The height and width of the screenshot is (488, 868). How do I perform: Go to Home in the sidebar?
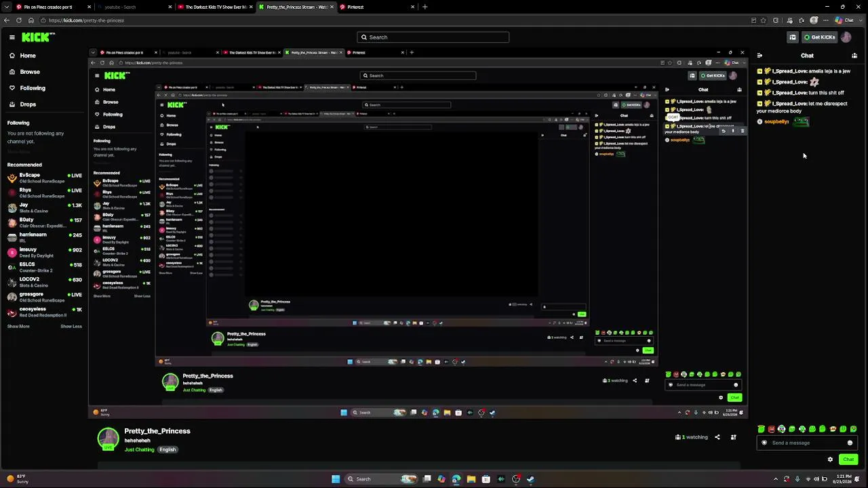[28, 56]
